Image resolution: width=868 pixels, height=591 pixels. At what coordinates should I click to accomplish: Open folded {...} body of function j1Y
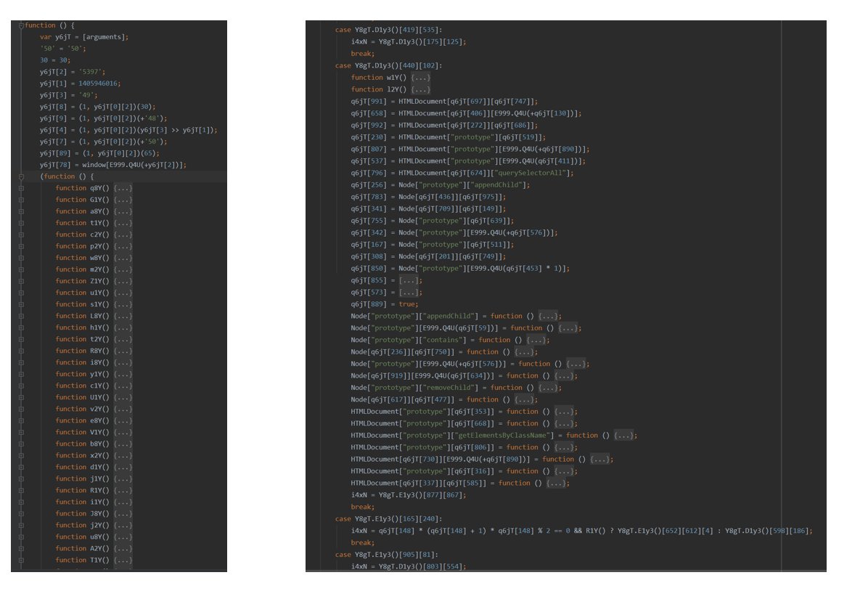pyautogui.click(x=123, y=479)
